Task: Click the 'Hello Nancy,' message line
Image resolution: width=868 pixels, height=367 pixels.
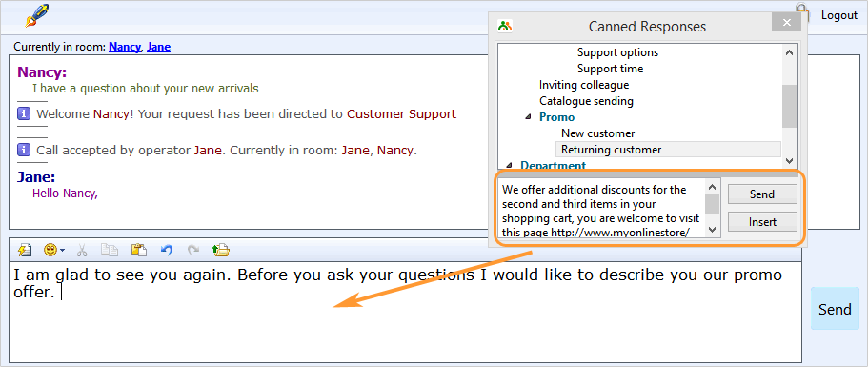Action: tap(65, 194)
